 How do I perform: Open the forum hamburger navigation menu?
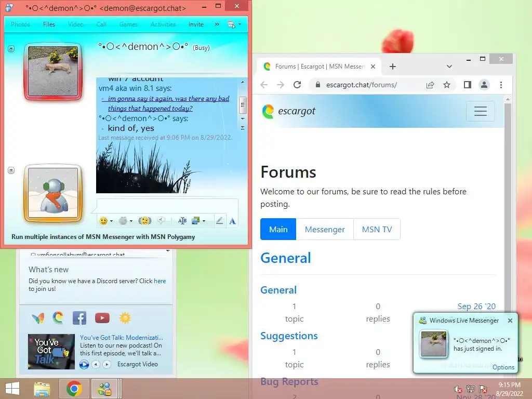(481, 111)
